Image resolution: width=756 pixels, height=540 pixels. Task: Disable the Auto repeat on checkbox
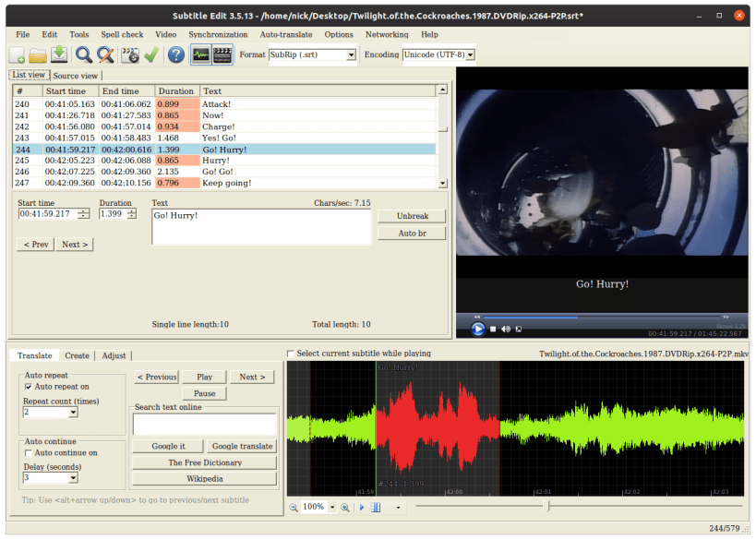[28, 387]
